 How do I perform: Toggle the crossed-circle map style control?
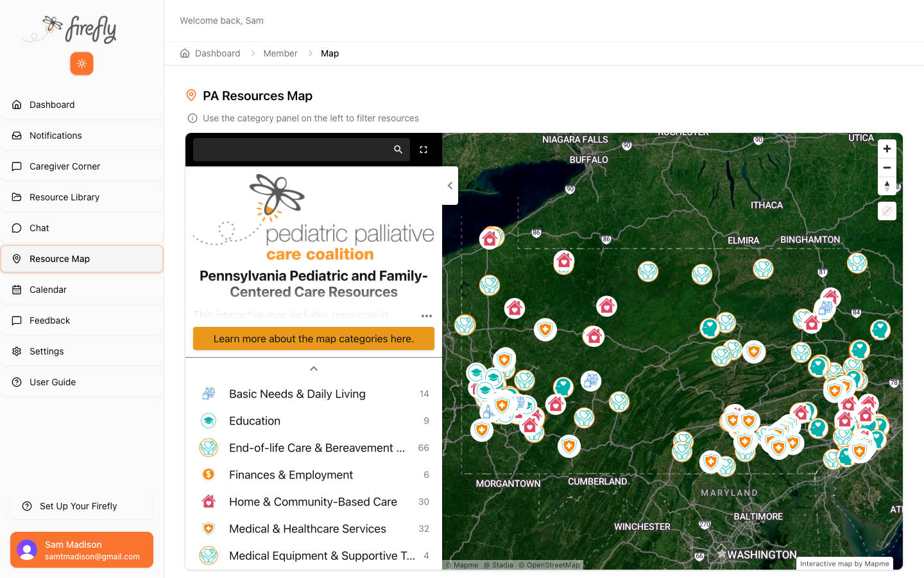click(887, 211)
